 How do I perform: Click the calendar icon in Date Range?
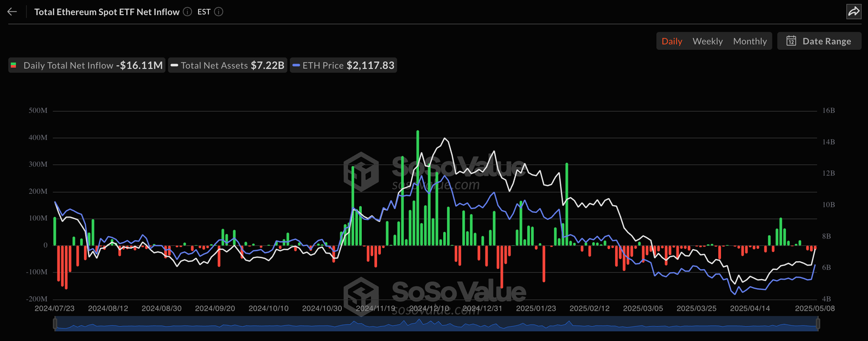[792, 41]
